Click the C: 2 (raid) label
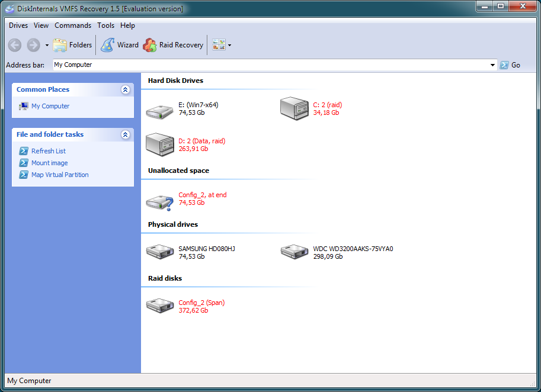This screenshot has width=541, height=392. point(328,105)
